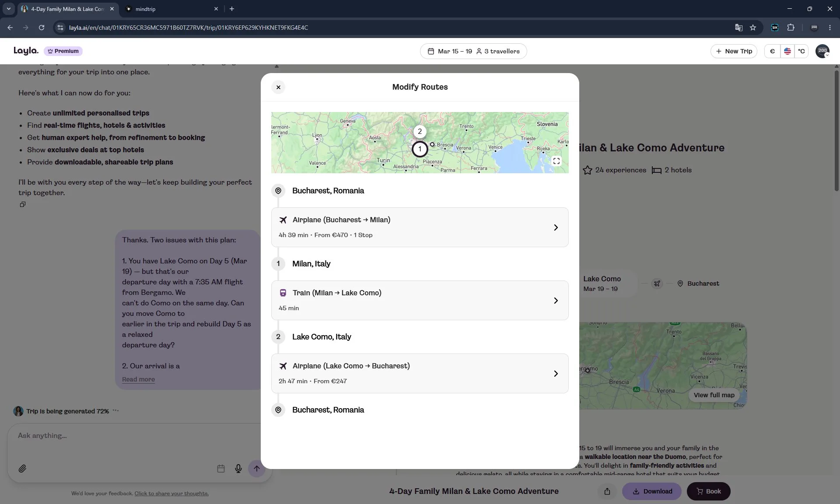Click the Bucharest destination in itinerary

[x=698, y=283]
